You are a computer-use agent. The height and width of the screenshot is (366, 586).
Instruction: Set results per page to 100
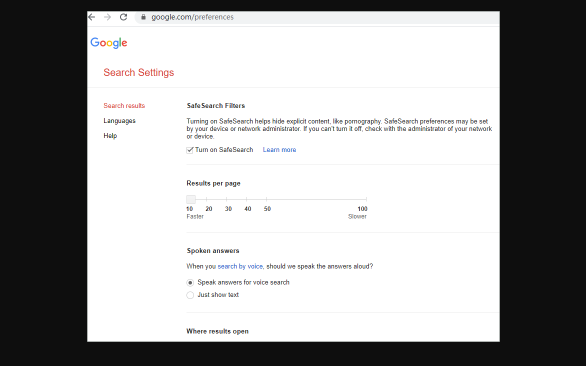point(363,209)
